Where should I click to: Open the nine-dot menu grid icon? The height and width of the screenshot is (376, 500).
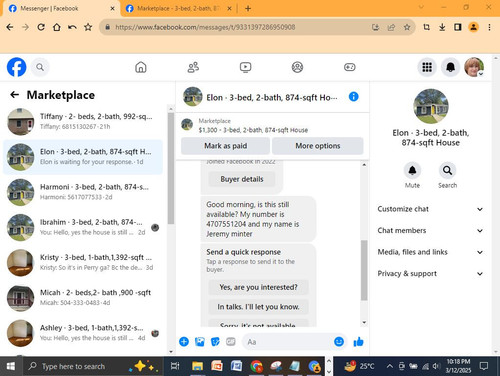(x=427, y=67)
